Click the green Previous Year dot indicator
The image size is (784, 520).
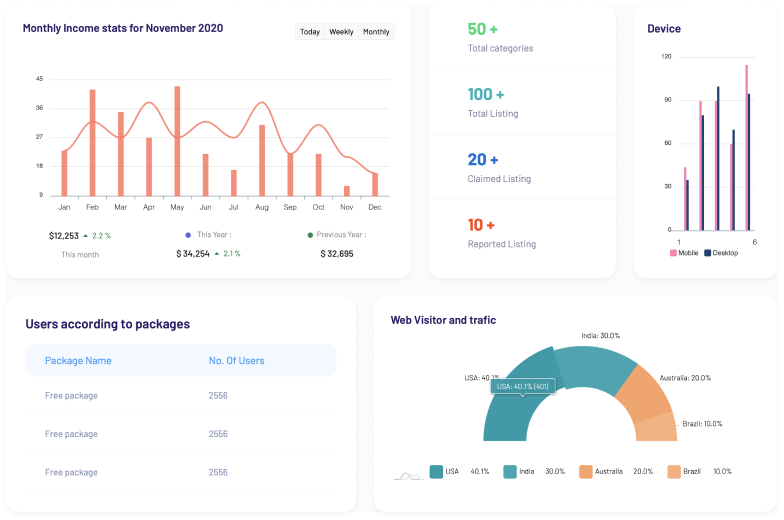point(310,235)
